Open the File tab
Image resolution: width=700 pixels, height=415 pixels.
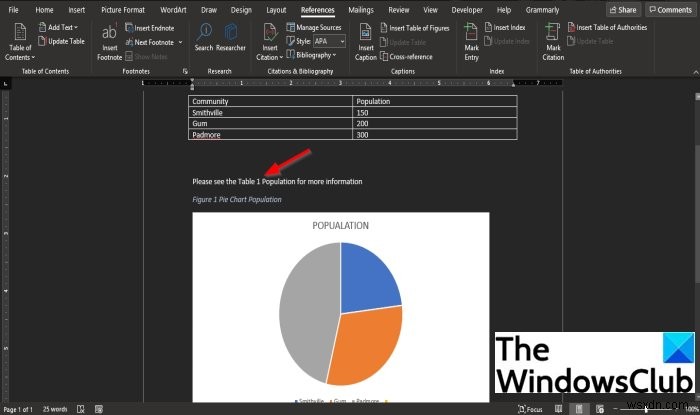click(x=13, y=10)
